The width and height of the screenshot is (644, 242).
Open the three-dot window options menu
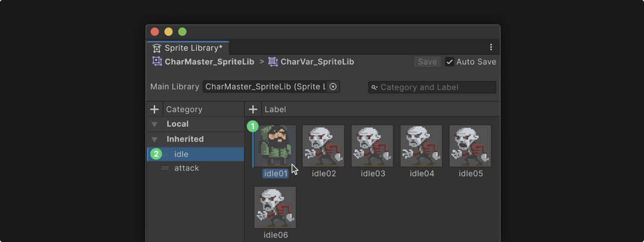[x=491, y=47]
